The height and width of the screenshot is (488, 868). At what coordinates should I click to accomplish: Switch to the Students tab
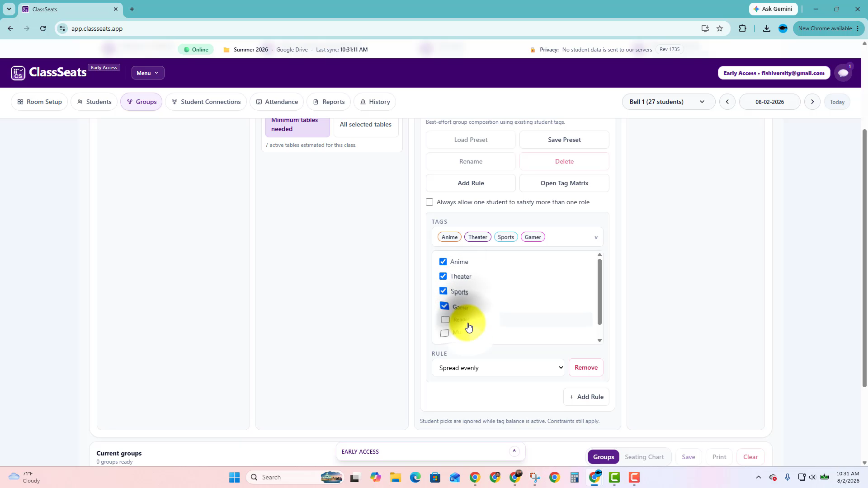coord(94,102)
